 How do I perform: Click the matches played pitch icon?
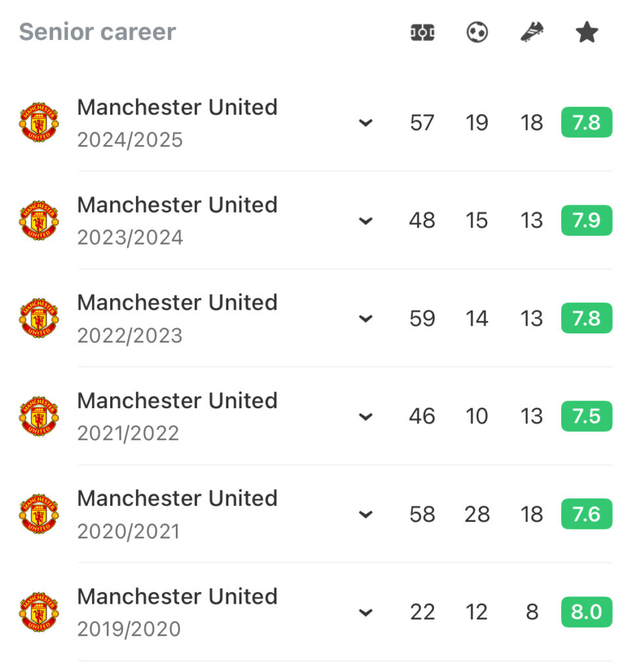(423, 33)
